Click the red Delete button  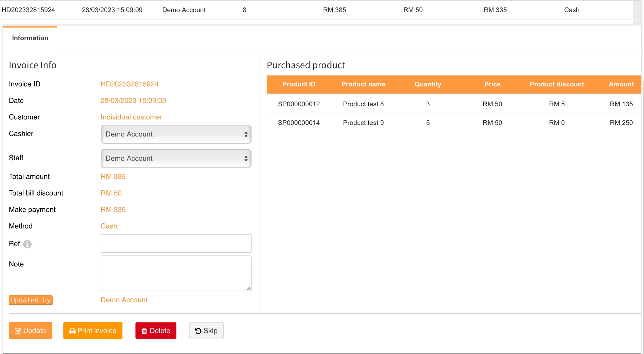click(x=156, y=331)
